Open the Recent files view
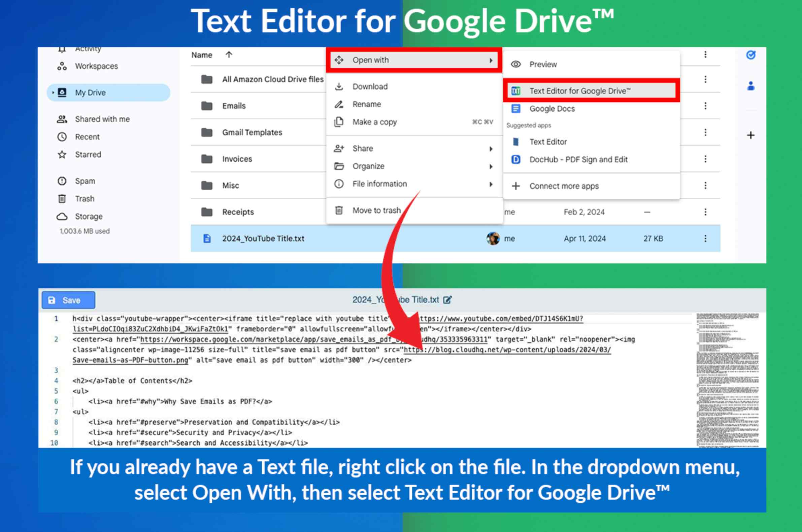Screen dimensions: 802x532 (x=87, y=137)
